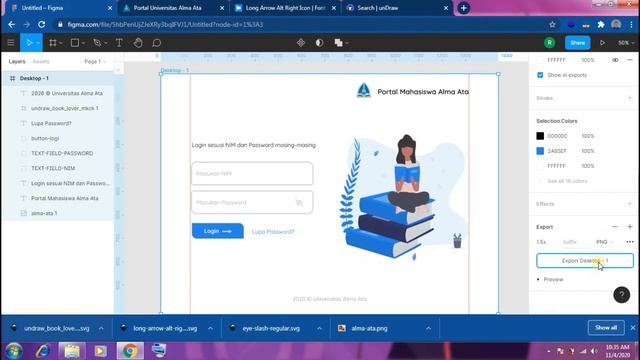Remove the FFFFFF fill with minus

coord(629,60)
